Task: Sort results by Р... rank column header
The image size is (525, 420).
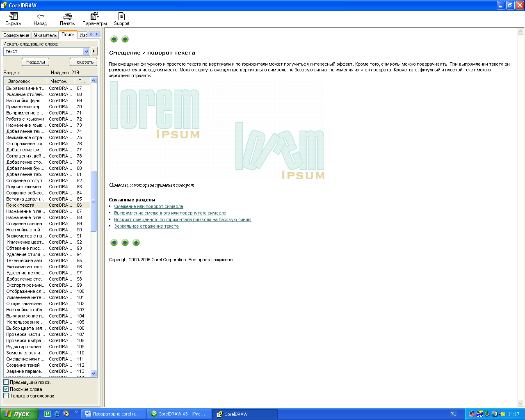Action: [82, 81]
